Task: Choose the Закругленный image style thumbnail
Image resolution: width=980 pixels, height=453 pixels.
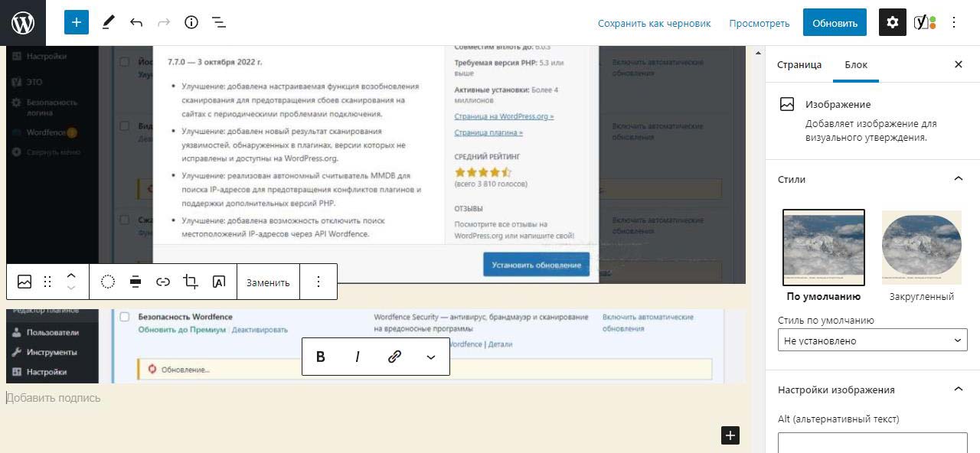Action: coord(921,248)
